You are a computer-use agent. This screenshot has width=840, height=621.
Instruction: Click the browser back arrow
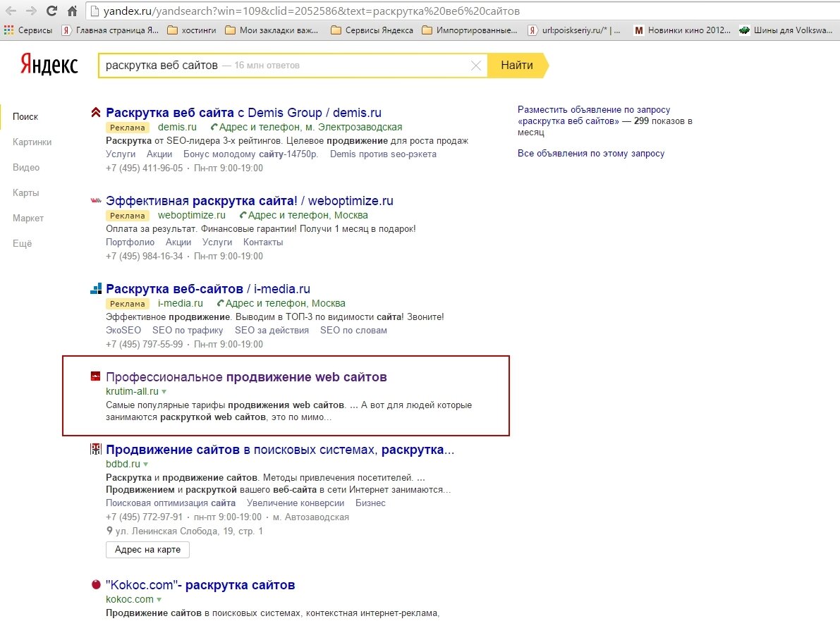pos(11,11)
